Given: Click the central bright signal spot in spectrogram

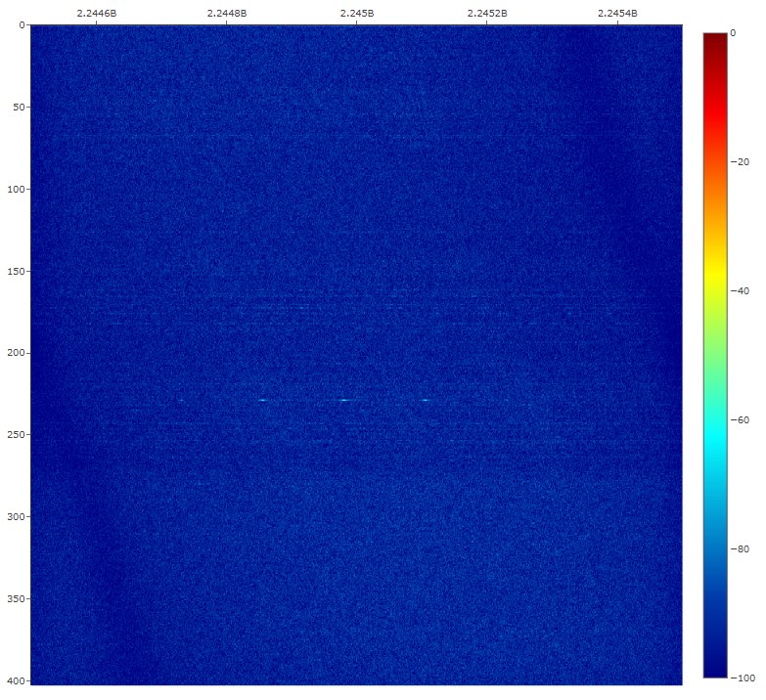Looking at the screenshot, I should tap(345, 400).
